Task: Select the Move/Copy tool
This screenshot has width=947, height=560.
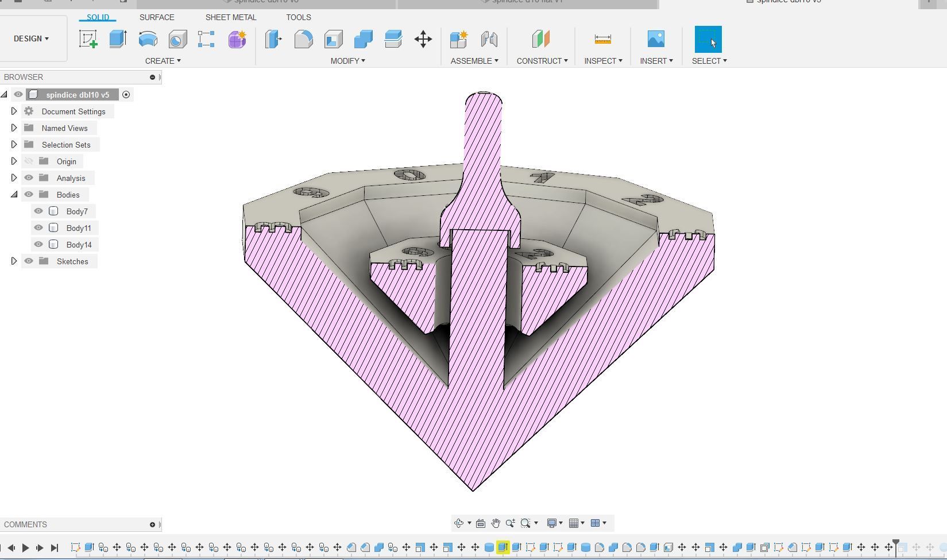Action: coord(423,39)
